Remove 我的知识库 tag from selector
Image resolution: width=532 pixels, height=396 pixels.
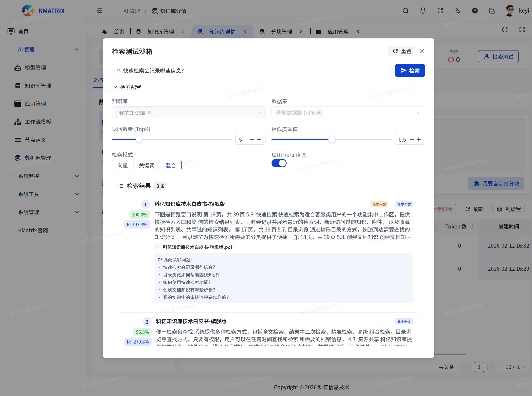click(x=150, y=113)
